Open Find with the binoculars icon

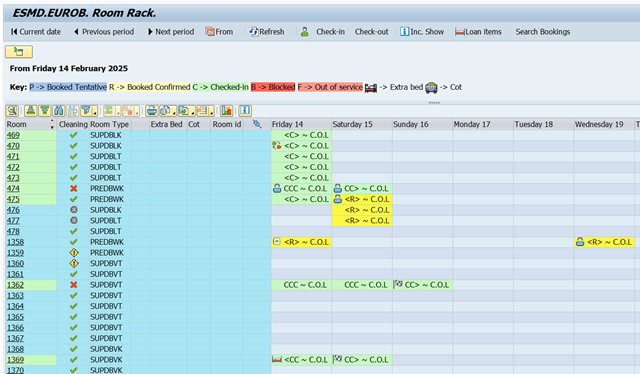(58, 111)
